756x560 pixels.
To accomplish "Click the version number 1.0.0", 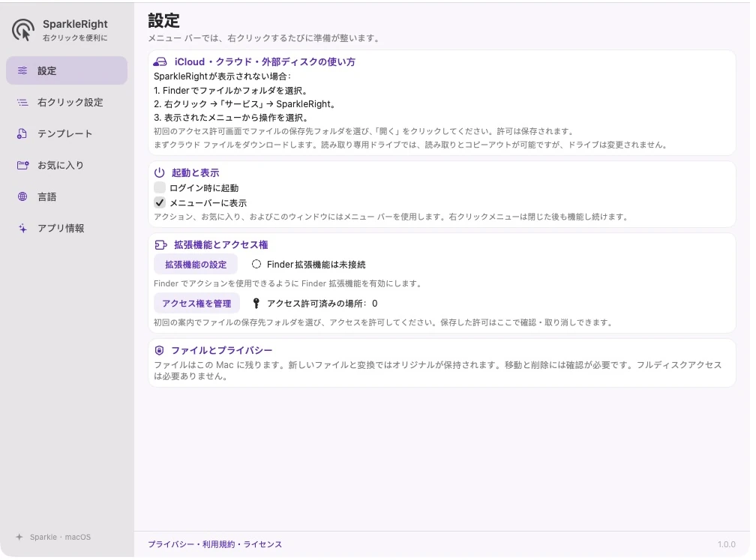I will pos(727,544).
